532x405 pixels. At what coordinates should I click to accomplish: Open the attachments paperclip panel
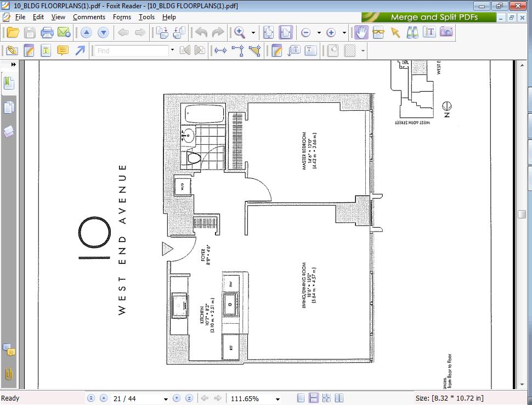9,374
